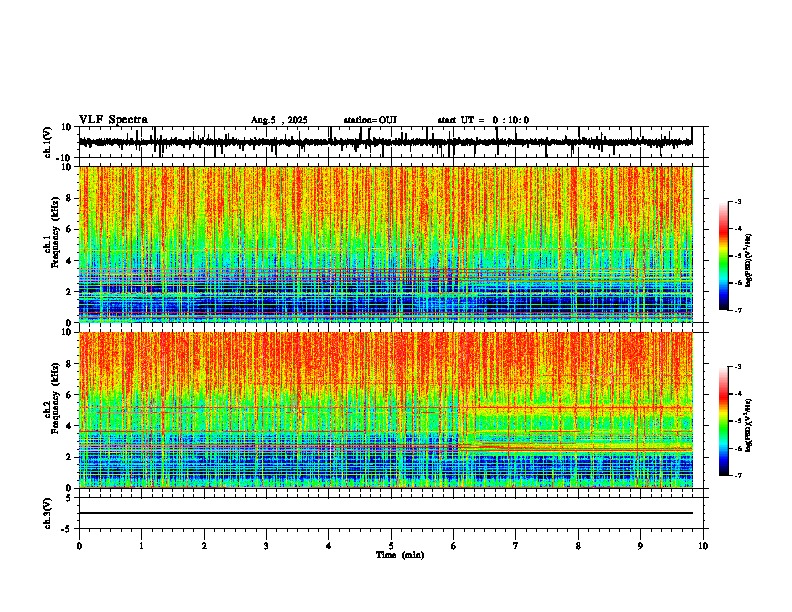Screen dimensions: 792x612
Task: Click the ch.1 color scale log(PSD) unit label
Action: click(749, 259)
